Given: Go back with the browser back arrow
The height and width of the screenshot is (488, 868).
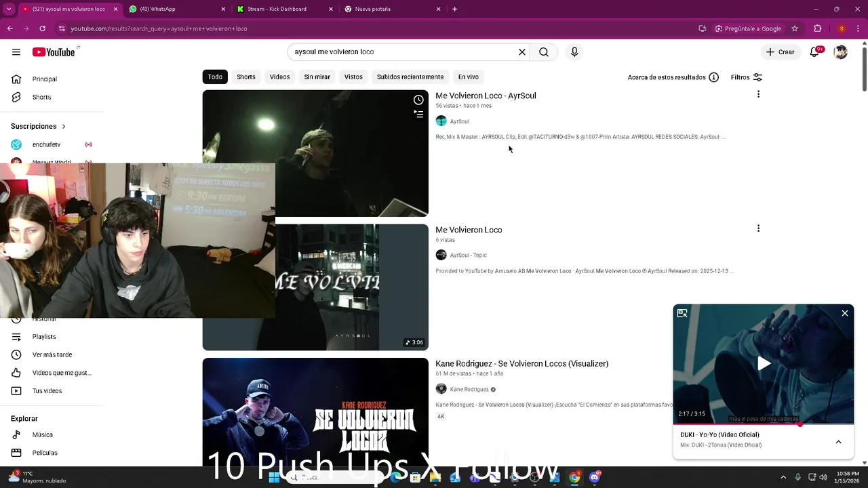Looking at the screenshot, I should (9, 28).
